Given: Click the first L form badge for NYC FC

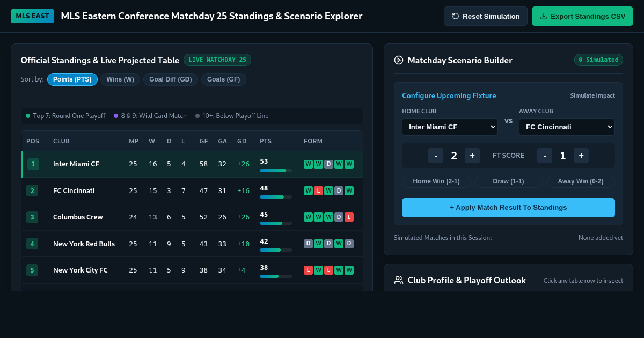Looking at the screenshot, I should [308, 270].
